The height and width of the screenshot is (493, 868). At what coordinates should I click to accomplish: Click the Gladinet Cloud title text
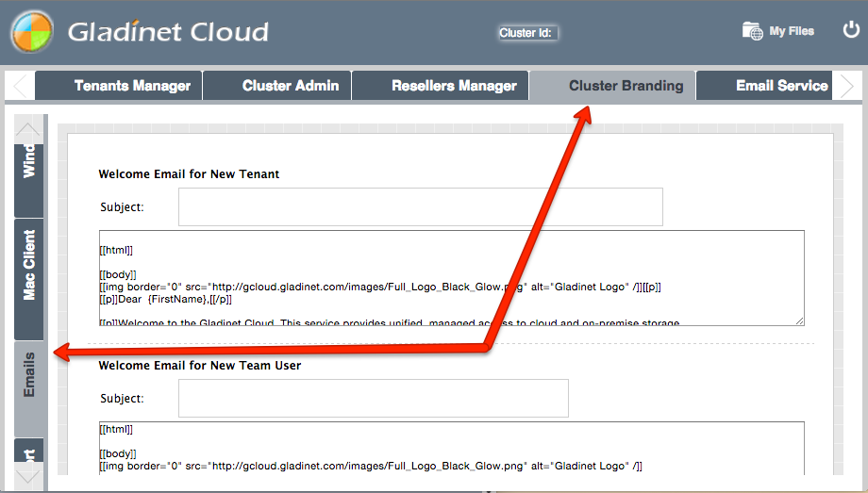pos(168,31)
